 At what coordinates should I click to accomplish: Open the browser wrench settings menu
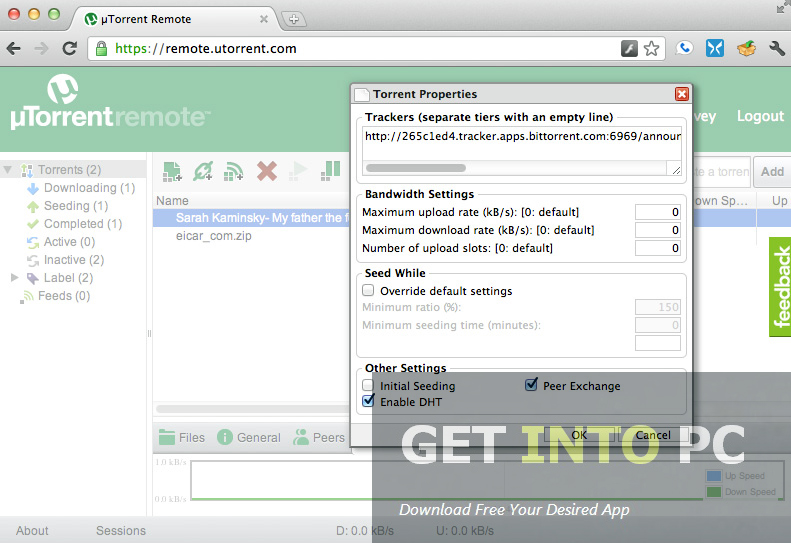pos(777,48)
